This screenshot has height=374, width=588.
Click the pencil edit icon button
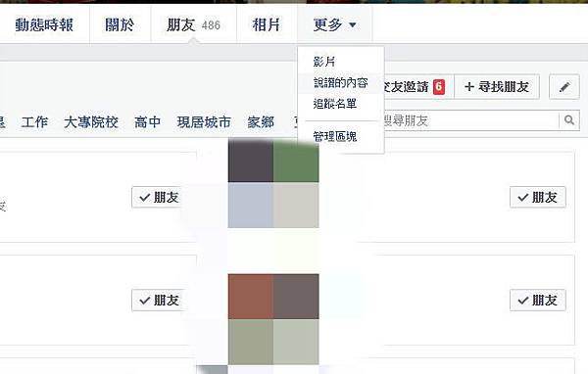(564, 87)
